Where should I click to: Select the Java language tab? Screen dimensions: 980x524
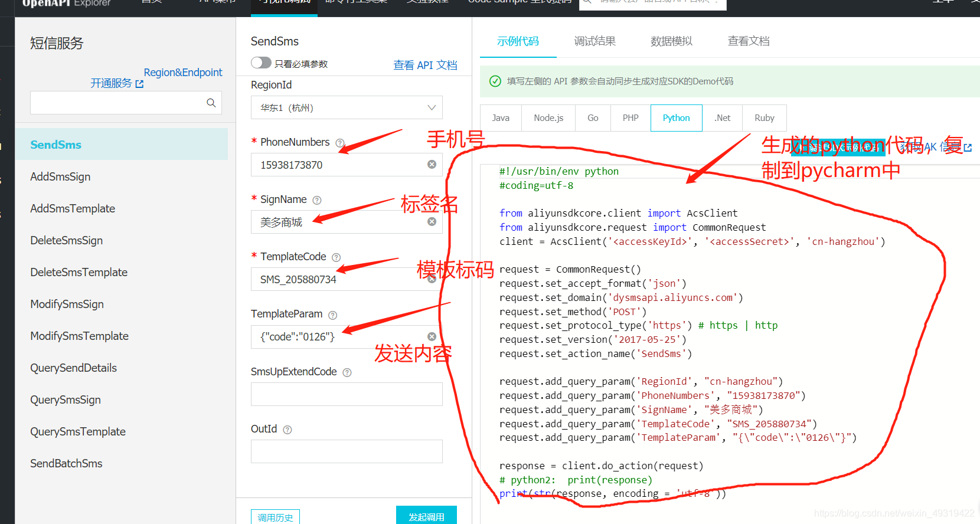coord(501,118)
